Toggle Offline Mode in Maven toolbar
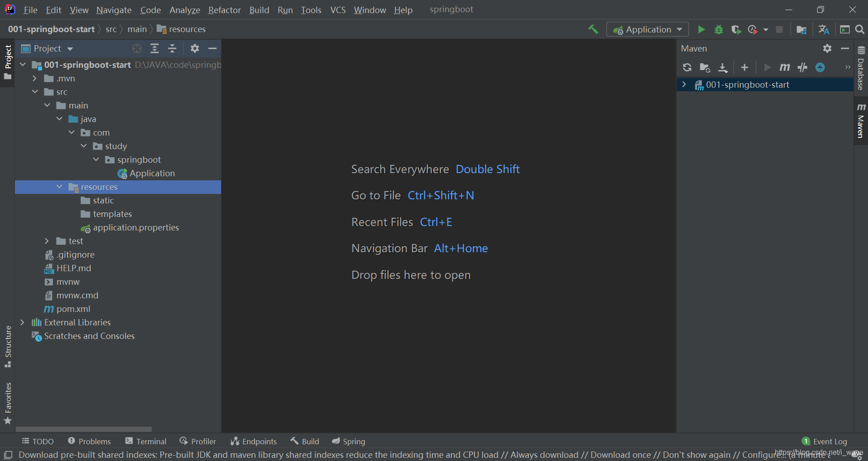This screenshot has height=461, width=868. click(x=802, y=67)
